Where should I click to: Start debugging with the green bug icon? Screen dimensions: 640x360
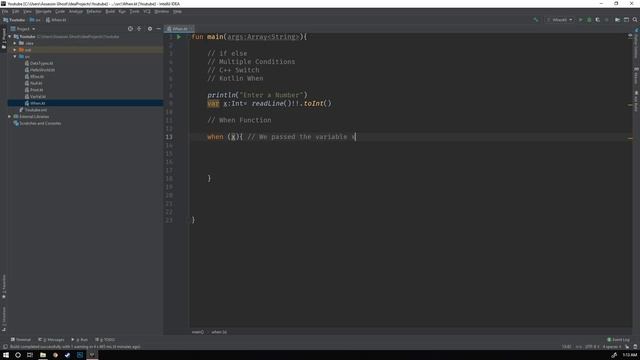pyautogui.click(x=589, y=20)
